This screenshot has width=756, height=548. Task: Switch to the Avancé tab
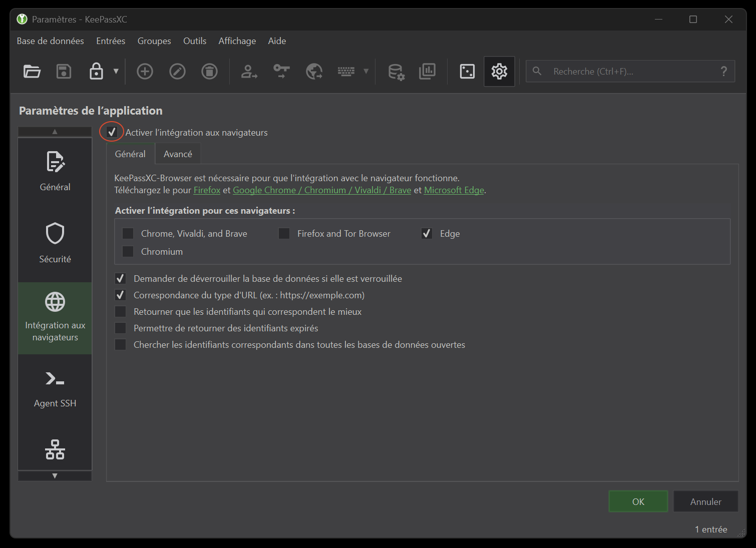(178, 154)
